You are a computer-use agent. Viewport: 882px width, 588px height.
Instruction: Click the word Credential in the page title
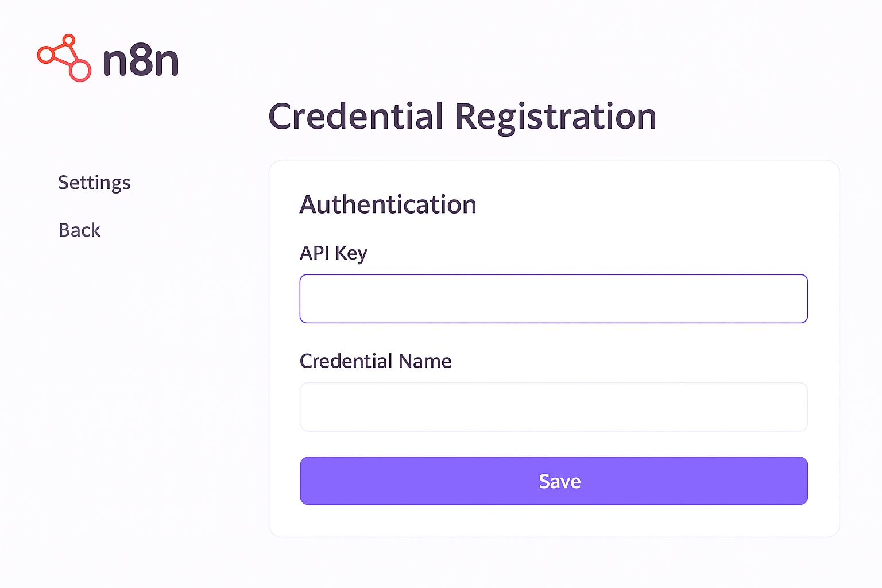tap(356, 117)
